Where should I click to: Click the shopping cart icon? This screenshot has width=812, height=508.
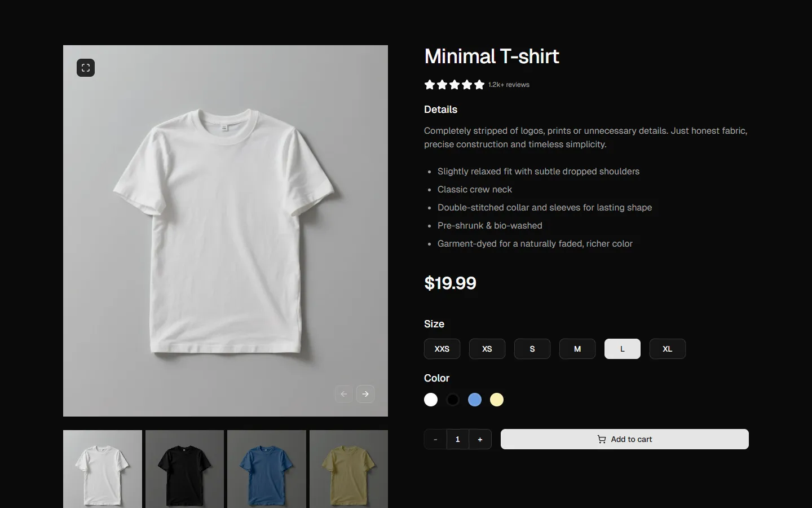[x=601, y=439]
